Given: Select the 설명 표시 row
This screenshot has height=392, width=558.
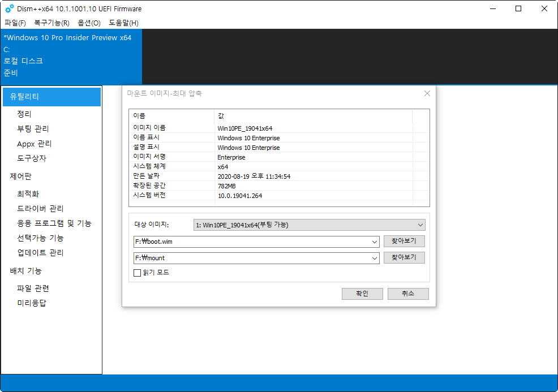Looking at the screenshot, I should click(x=279, y=147).
